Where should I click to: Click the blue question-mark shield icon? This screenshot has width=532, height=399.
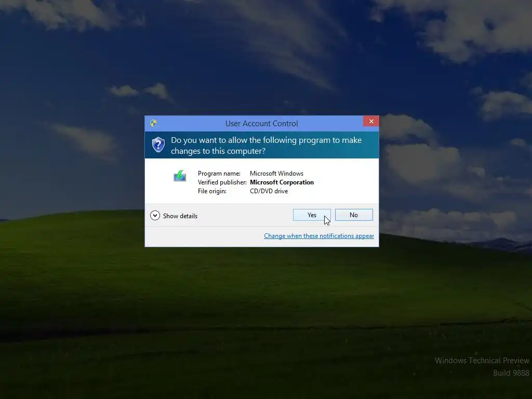pyautogui.click(x=158, y=144)
